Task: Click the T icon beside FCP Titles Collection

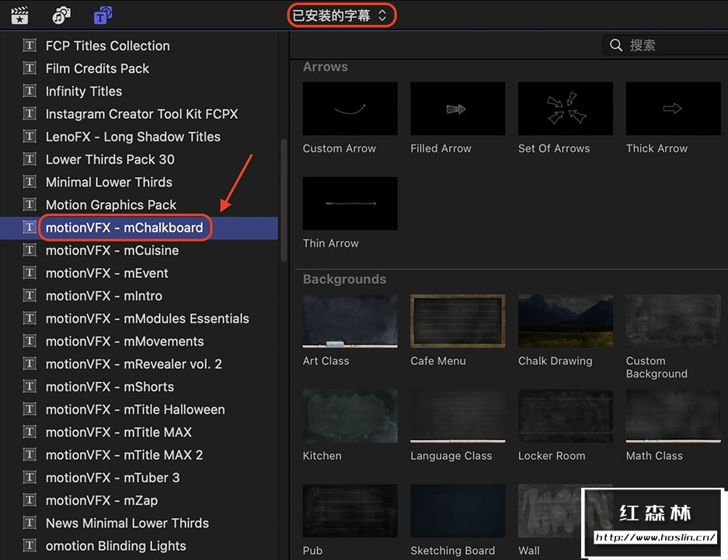Action: [x=30, y=46]
